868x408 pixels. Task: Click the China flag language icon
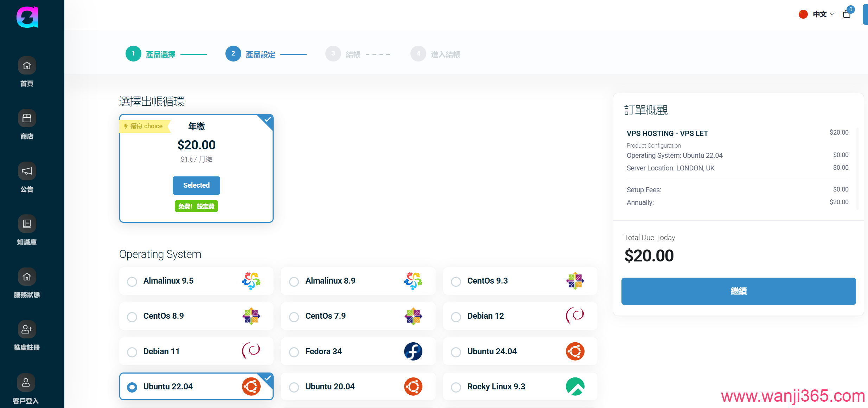click(803, 14)
